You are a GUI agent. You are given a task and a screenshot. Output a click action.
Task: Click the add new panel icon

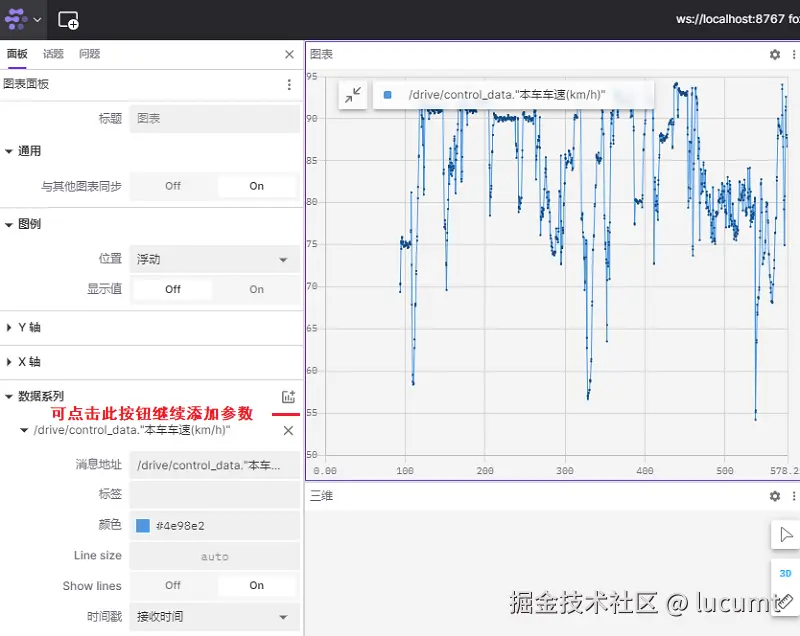coord(67,19)
